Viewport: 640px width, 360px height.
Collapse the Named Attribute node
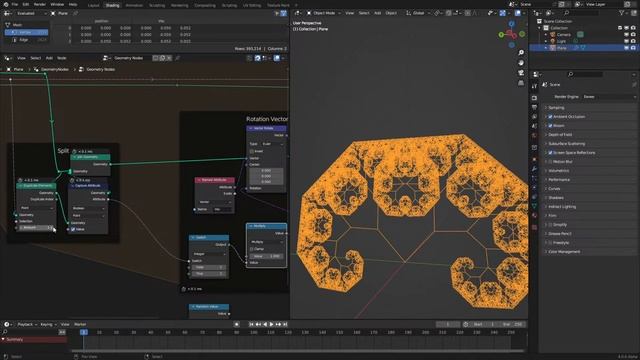[199, 180]
